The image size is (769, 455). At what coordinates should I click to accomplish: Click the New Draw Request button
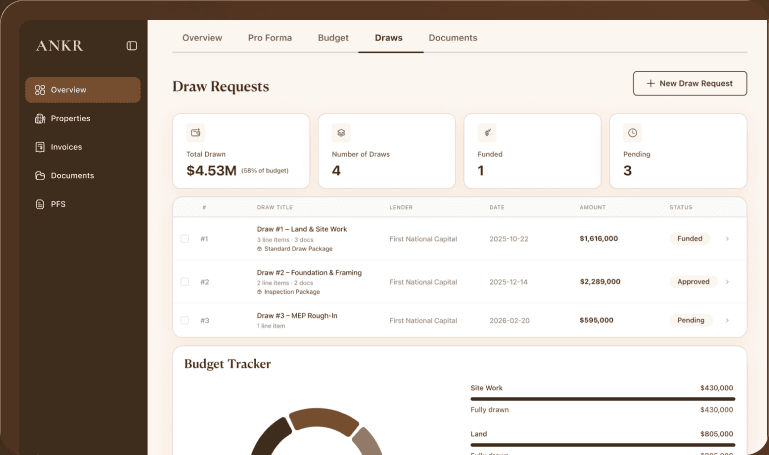[690, 83]
